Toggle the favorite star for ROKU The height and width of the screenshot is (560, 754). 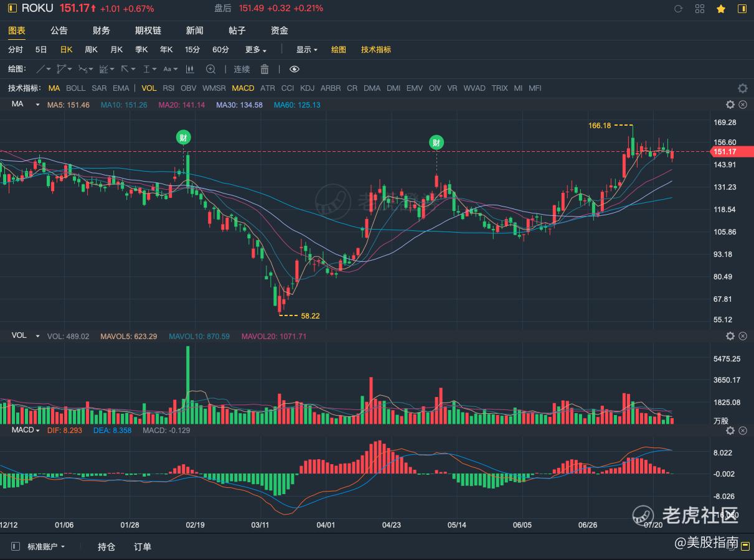point(721,9)
